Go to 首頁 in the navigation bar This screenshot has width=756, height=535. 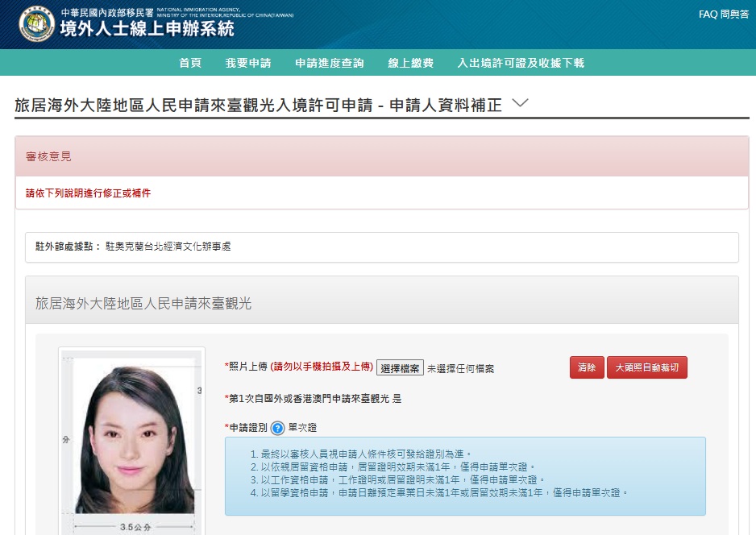pos(190,63)
